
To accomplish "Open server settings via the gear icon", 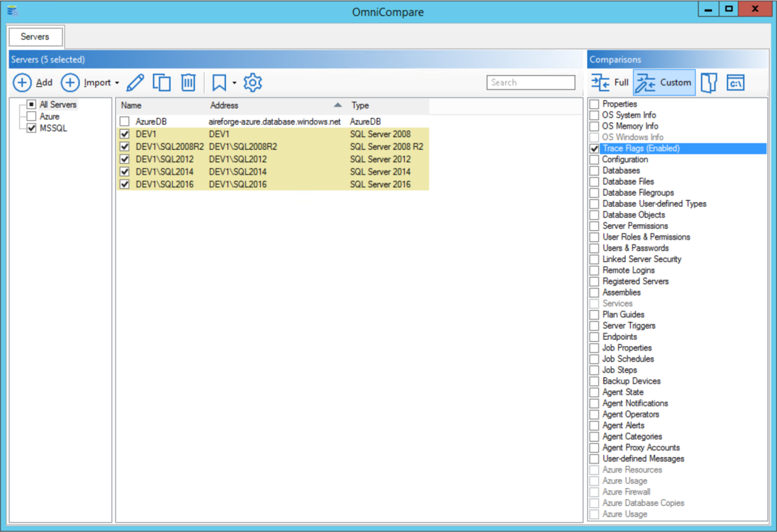I will 252,82.
